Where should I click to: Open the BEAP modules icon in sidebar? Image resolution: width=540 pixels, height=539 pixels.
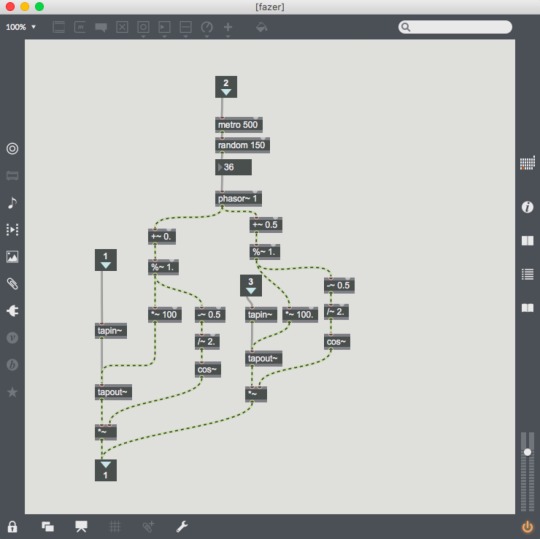pos(12,365)
